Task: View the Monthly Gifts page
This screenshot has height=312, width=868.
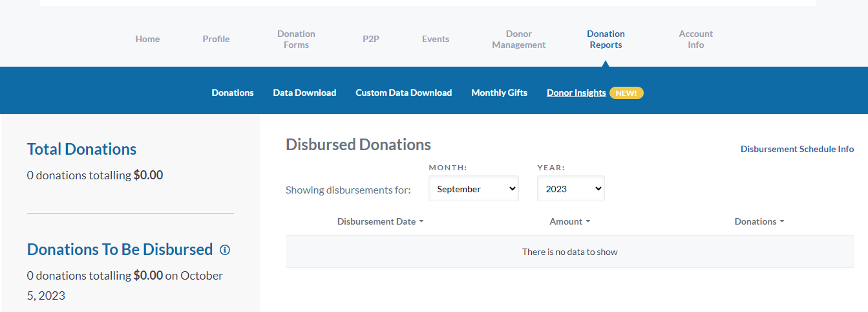Action: [x=499, y=93]
